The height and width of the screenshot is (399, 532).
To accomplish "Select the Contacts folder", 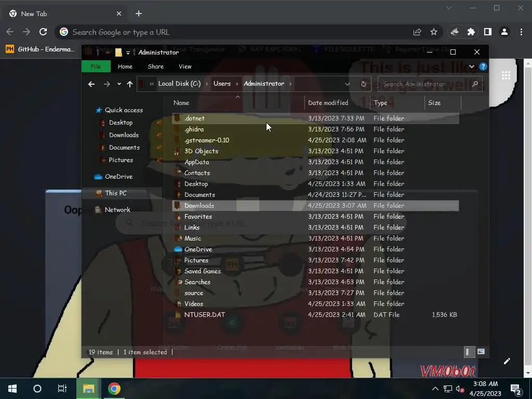I will (x=315, y=172).
